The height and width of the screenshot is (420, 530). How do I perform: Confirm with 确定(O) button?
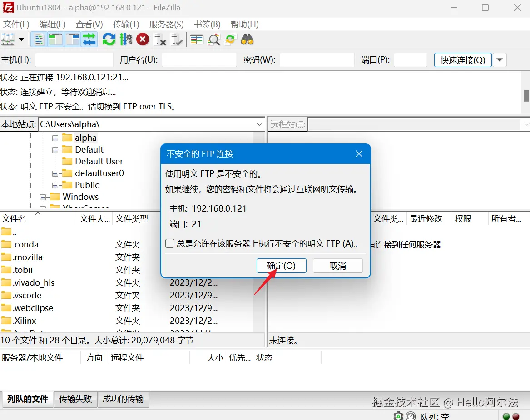coord(281,266)
